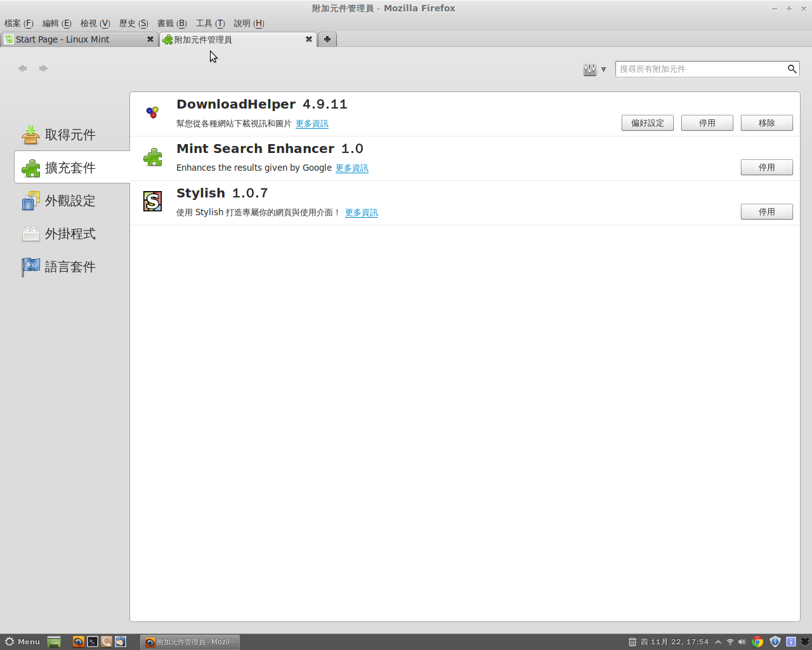Disable DownloadHelper with 停用 button
812x650 pixels.
pyautogui.click(x=707, y=123)
